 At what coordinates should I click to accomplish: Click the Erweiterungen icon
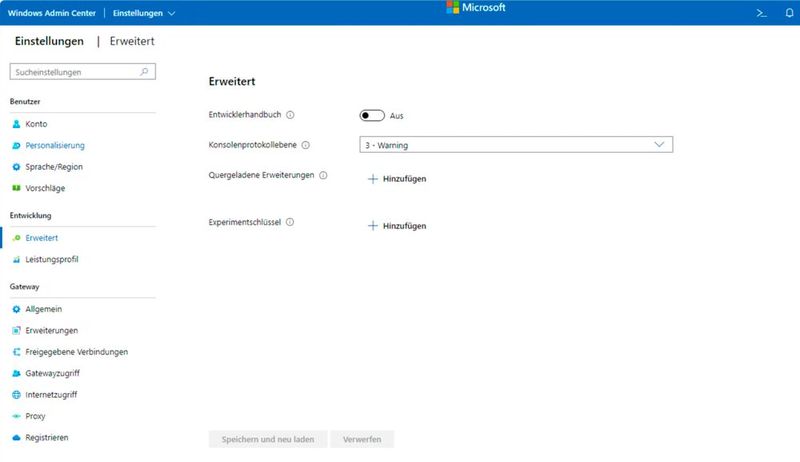16,330
